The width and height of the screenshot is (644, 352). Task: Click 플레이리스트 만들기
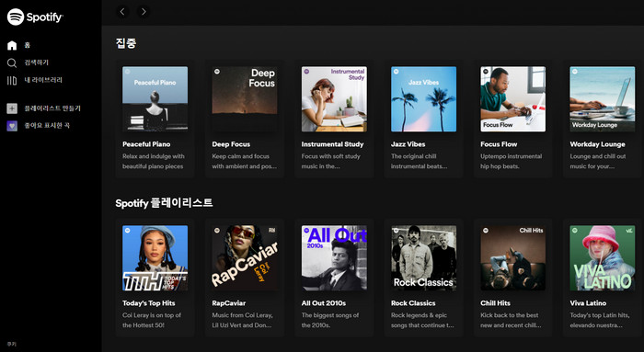click(52, 108)
